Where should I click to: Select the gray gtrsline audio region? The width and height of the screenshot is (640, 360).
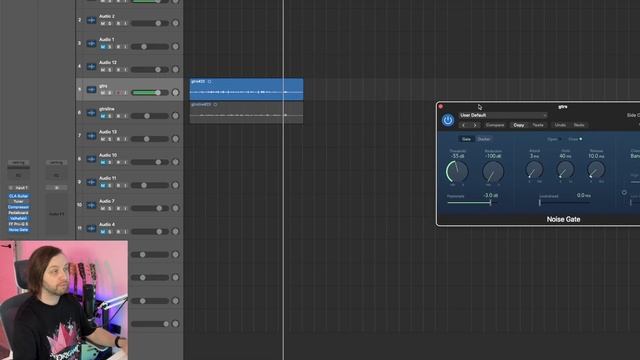[x=247, y=112]
